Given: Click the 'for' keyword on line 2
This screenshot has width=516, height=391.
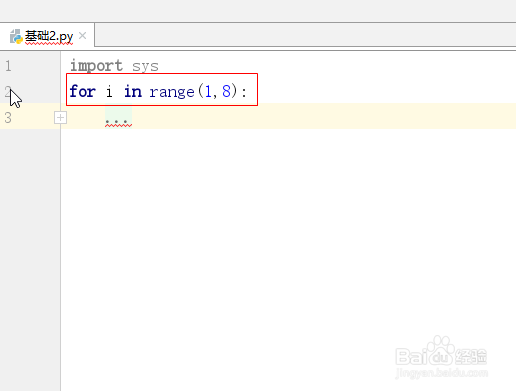Looking at the screenshot, I should [83, 91].
